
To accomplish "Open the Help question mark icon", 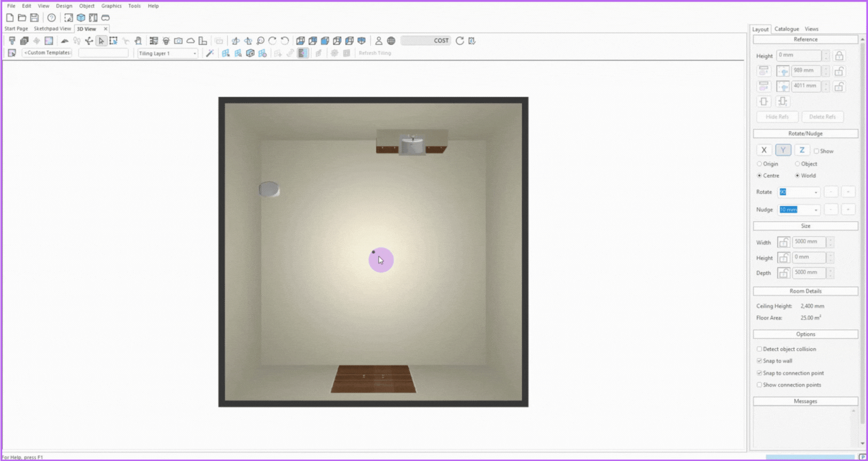I will tap(51, 18).
